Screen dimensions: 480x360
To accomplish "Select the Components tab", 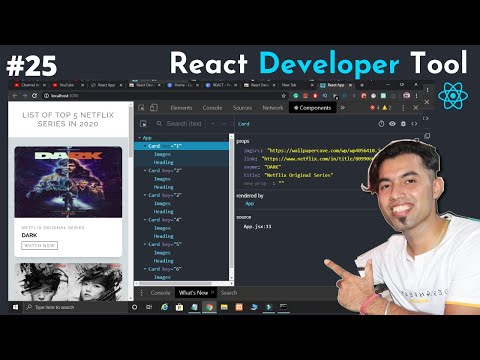I will click(x=312, y=108).
